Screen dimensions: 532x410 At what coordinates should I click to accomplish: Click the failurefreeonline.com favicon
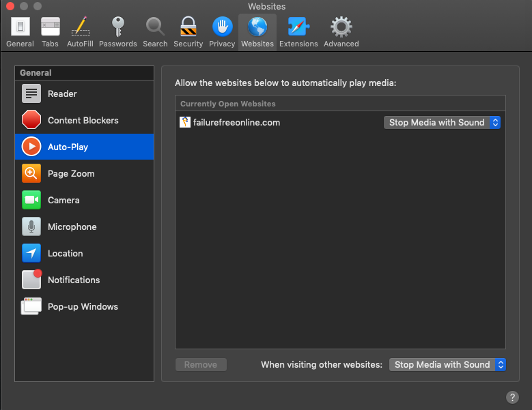(x=185, y=122)
